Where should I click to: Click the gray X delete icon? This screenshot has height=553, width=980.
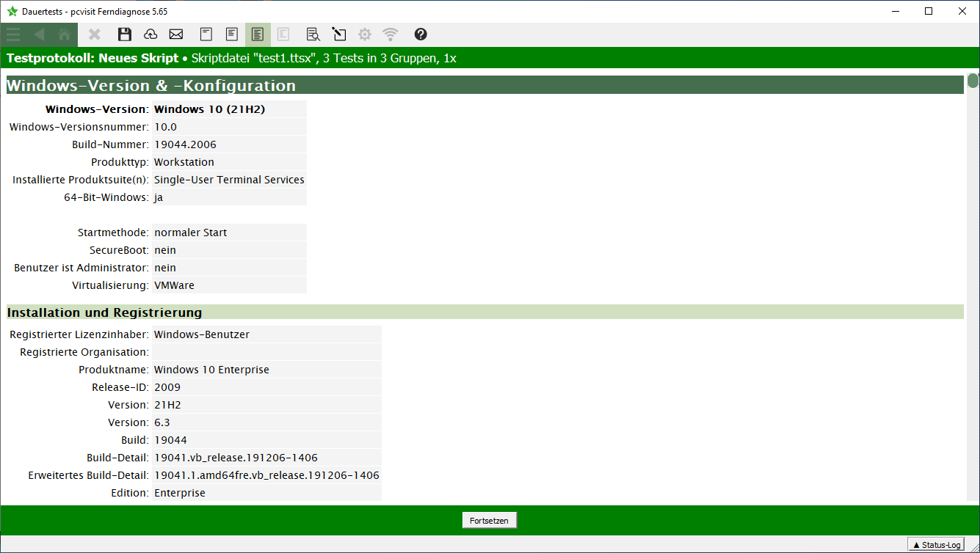(95, 34)
